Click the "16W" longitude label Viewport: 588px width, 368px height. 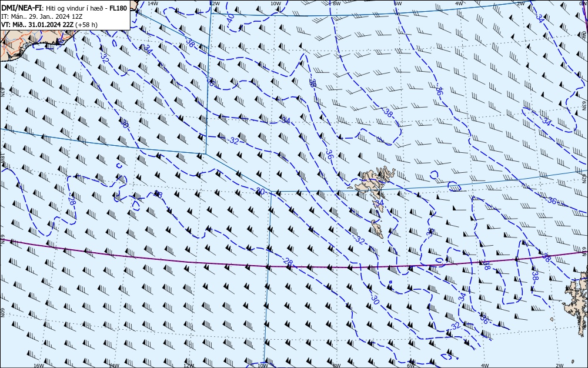tap(39, 366)
